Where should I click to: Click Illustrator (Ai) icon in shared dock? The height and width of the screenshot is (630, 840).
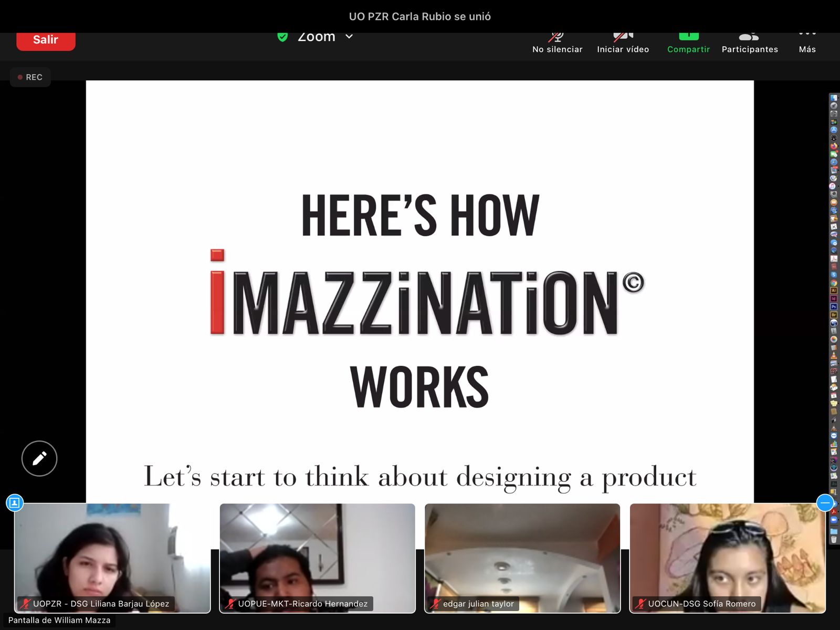click(834, 291)
